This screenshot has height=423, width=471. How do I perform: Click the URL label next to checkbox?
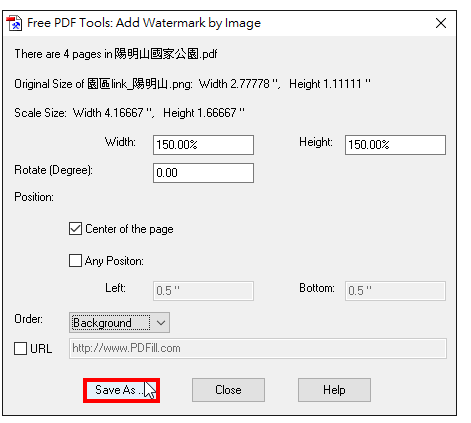pos(41,349)
